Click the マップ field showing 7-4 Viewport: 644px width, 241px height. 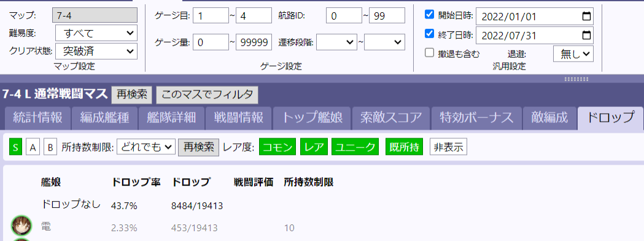pos(95,15)
